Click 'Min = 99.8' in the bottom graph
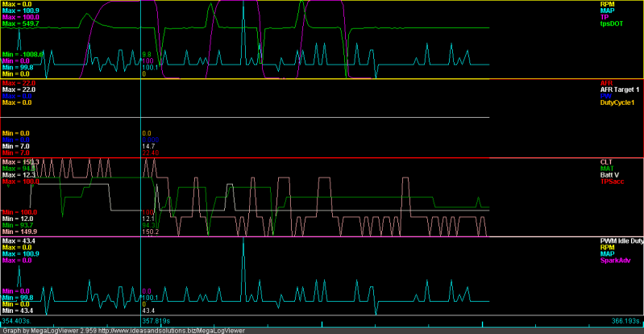Image resolution: width=644 pixels, height=334 pixels. click(x=18, y=297)
